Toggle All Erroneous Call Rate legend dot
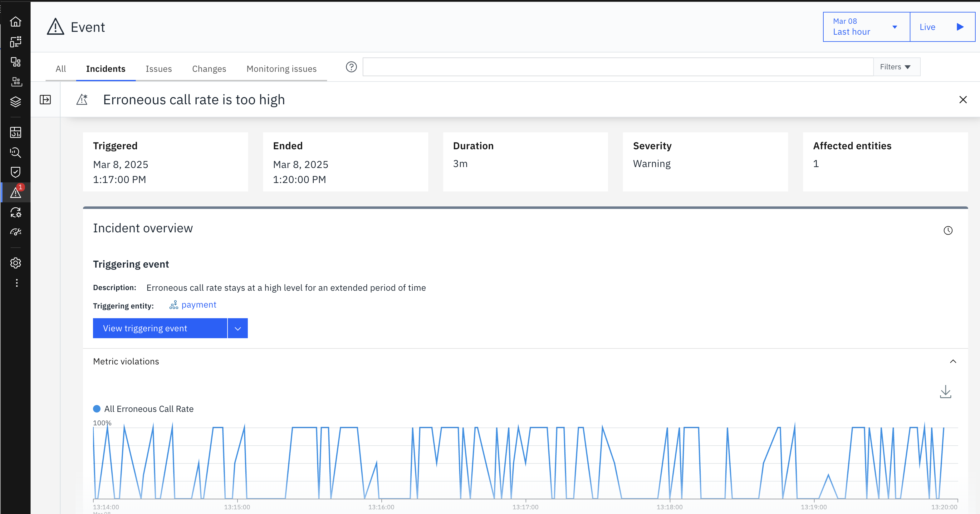980x514 pixels. tap(97, 409)
